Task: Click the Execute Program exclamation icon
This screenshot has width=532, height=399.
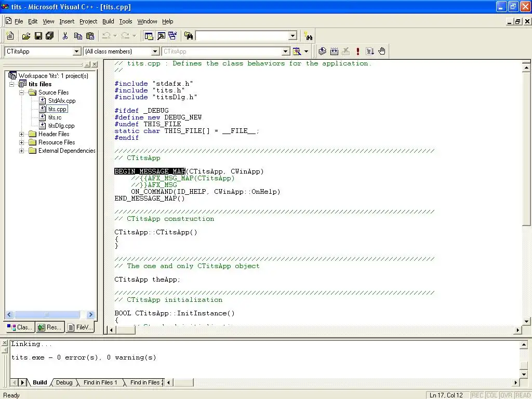Action: pos(357,51)
